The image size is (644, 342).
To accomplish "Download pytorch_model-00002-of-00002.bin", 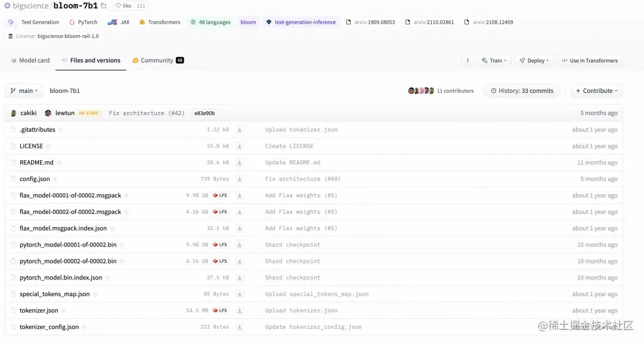I will (x=240, y=261).
